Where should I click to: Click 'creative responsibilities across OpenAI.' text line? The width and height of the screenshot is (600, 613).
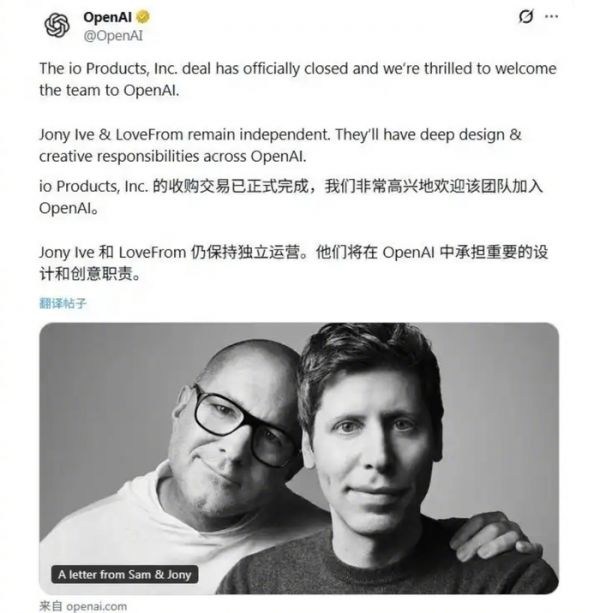172,156
